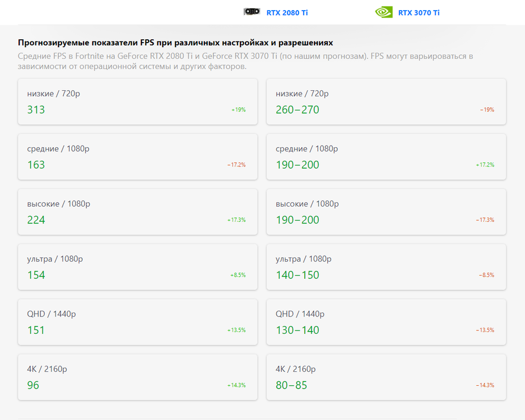This screenshot has height=420, width=525.
Task: Click 'средние / 1080p' label in the 163 FPS card
Action: [x=58, y=148]
